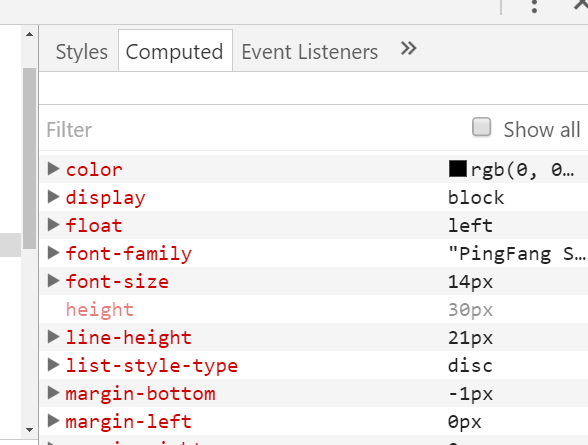Click the scrollbar down arrow
This screenshot has width=588, height=445.
29,430
